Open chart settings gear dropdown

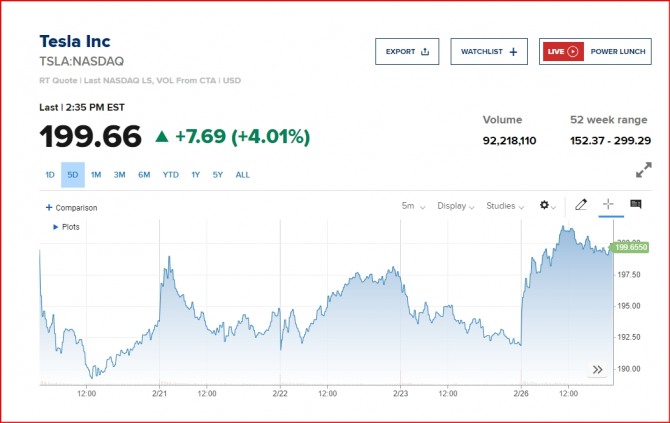548,205
